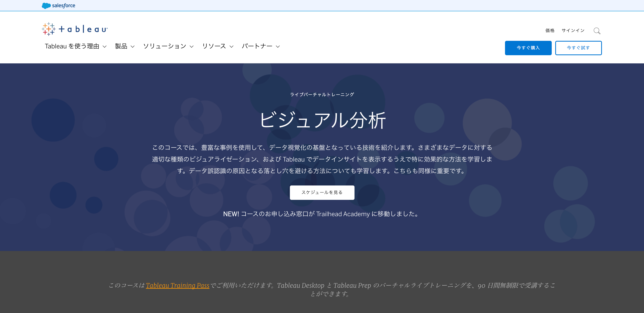Image resolution: width=644 pixels, height=313 pixels.
Task: Click the 今すぐ試す button
Action: tap(578, 48)
